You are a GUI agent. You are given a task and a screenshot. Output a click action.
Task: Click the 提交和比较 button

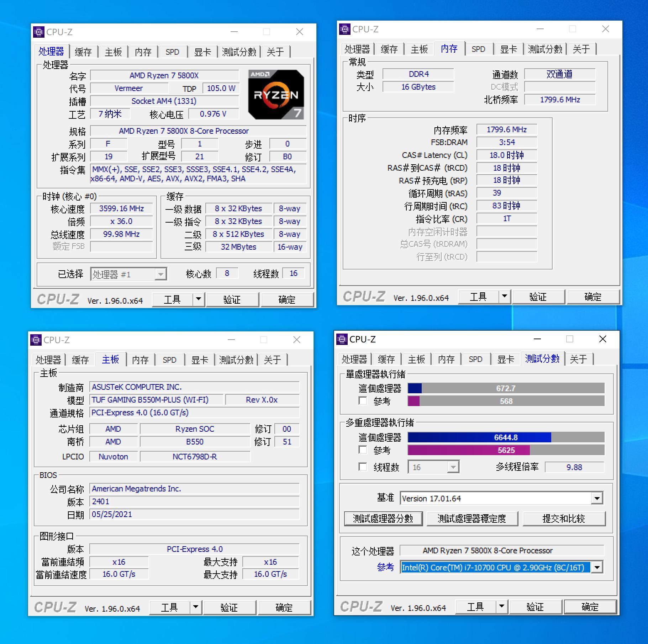click(x=564, y=518)
